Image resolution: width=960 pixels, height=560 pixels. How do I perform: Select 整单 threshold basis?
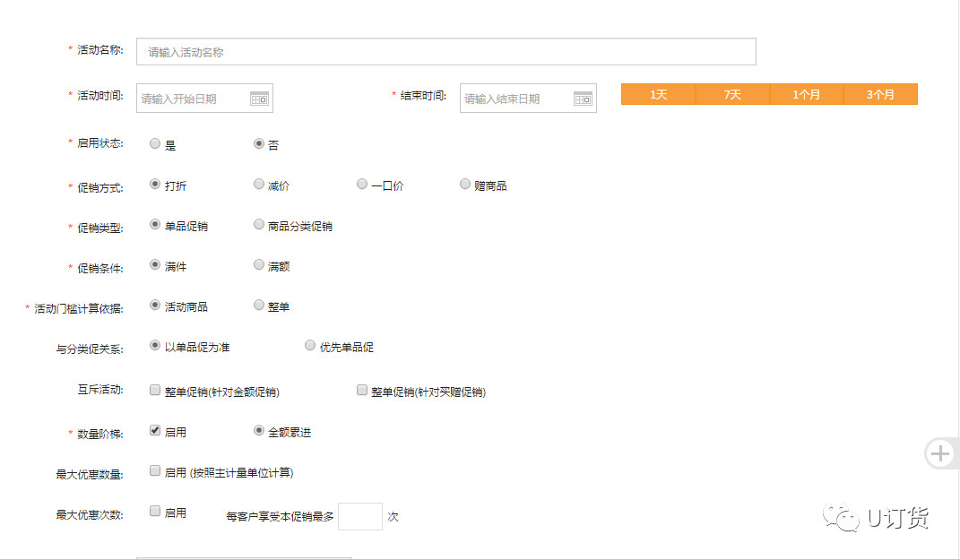[259, 305]
